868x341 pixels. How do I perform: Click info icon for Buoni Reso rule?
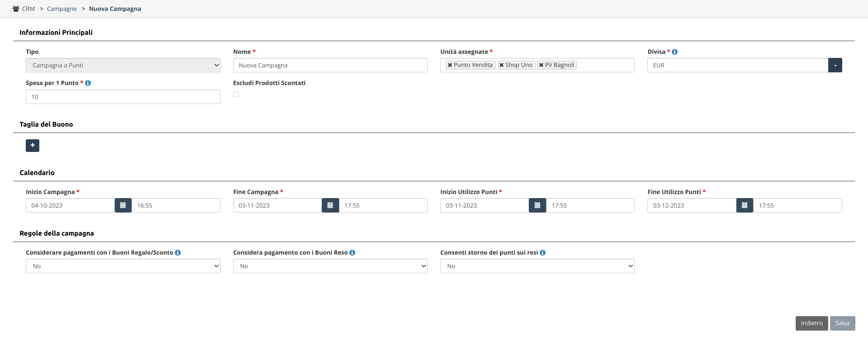point(352,253)
